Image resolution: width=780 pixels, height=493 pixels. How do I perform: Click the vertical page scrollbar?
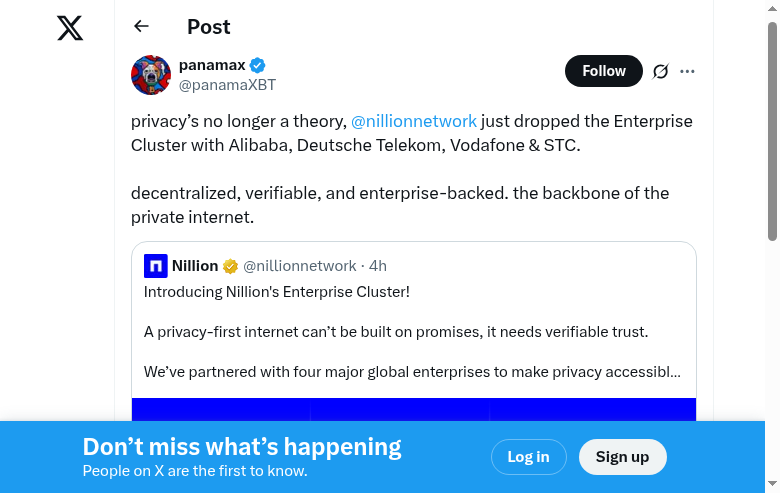pos(772,130)
